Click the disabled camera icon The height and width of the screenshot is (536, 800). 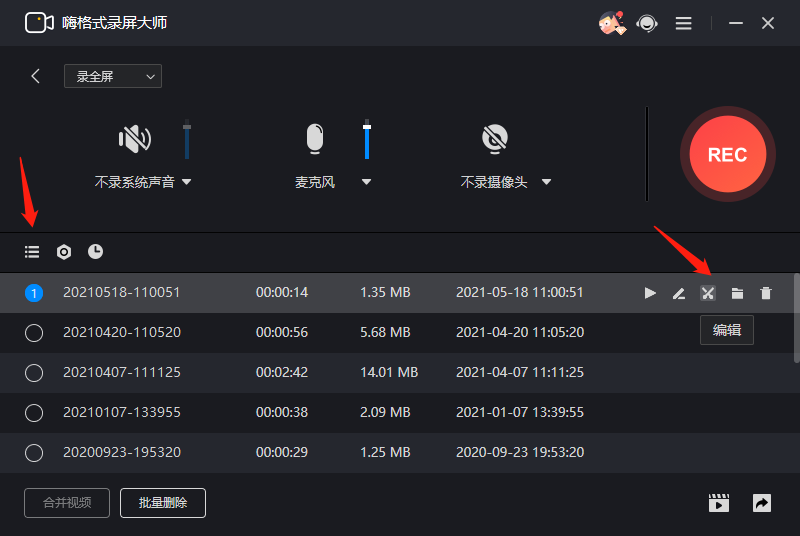coord(495,138)
